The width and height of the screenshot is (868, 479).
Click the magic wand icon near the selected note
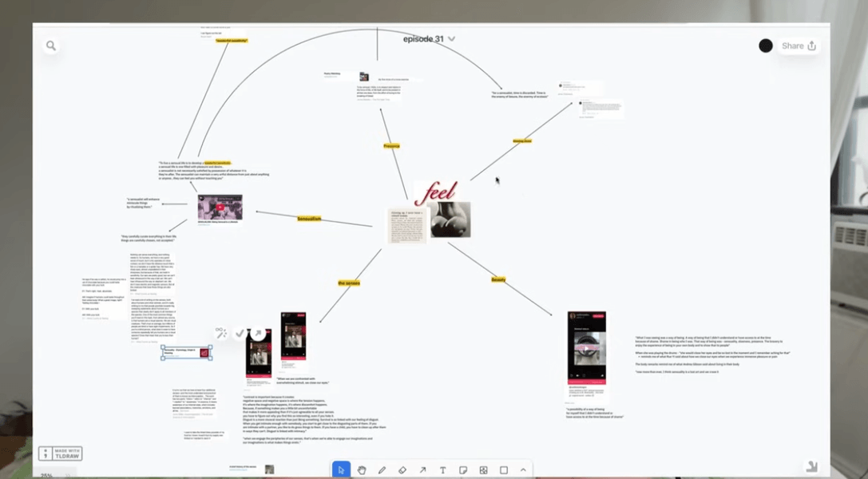[x=222, y=333]
